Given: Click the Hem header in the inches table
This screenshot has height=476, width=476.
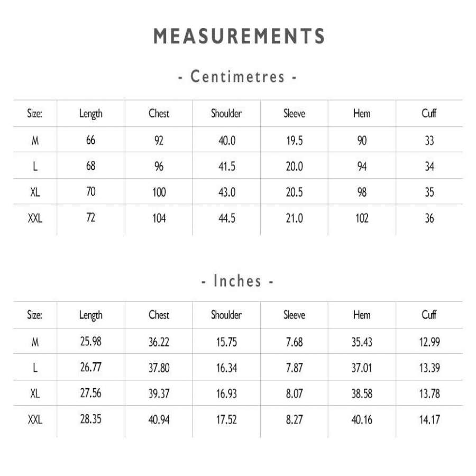Looking at the screenshot, I should click(x=362, y=315).
